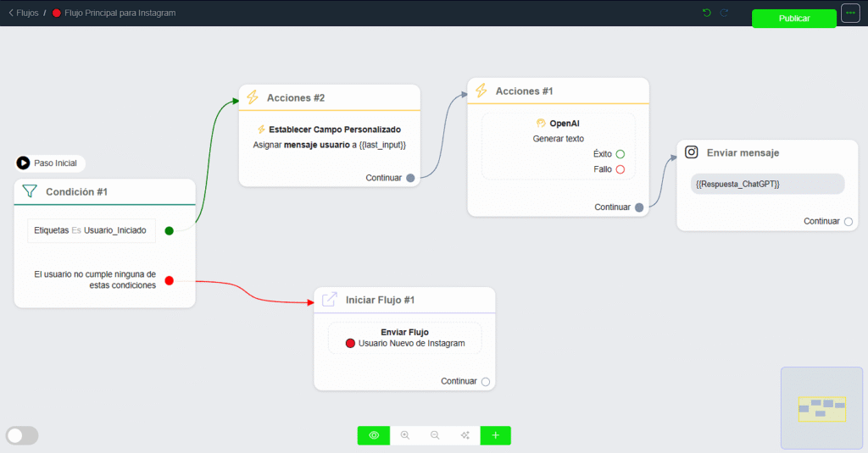Click the {{Respuesta_ChatGPT}} message field
Image resolution: width=868 pixels, height=453 pixels.
(767, 184)
